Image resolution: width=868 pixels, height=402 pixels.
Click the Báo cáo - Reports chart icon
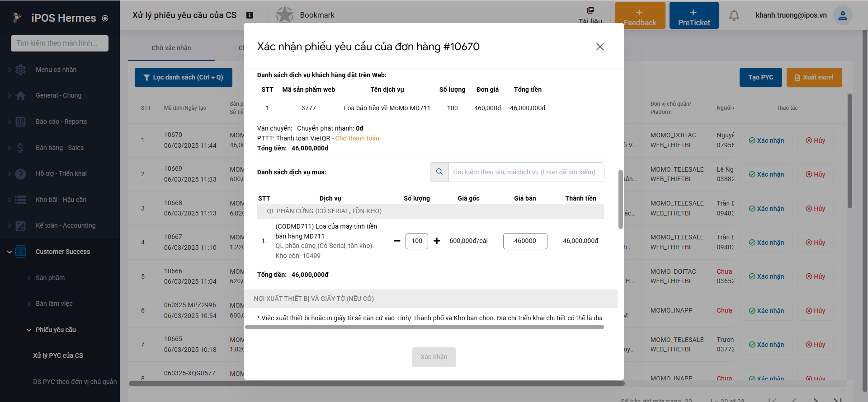[20, 122]
